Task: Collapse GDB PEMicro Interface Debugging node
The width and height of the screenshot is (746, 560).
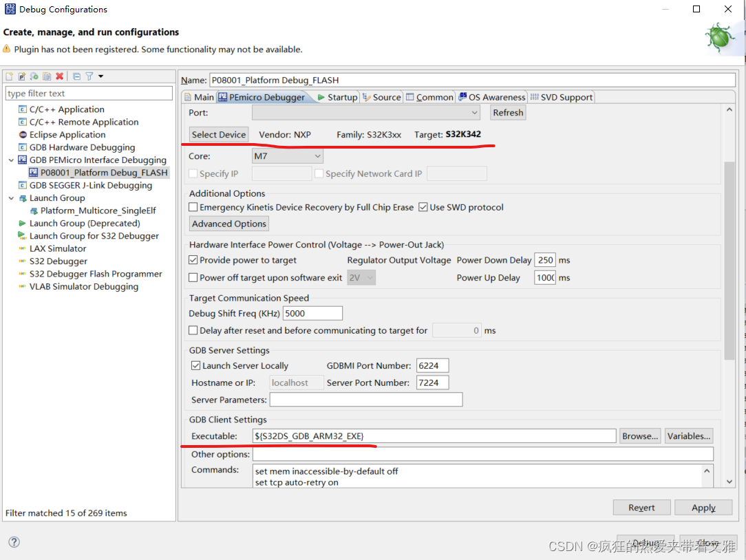Action: 11,160
